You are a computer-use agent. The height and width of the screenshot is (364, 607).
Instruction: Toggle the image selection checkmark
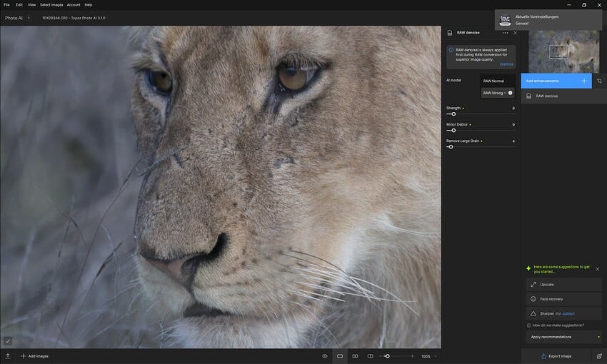pyautogui.click(x=8, y=340)
